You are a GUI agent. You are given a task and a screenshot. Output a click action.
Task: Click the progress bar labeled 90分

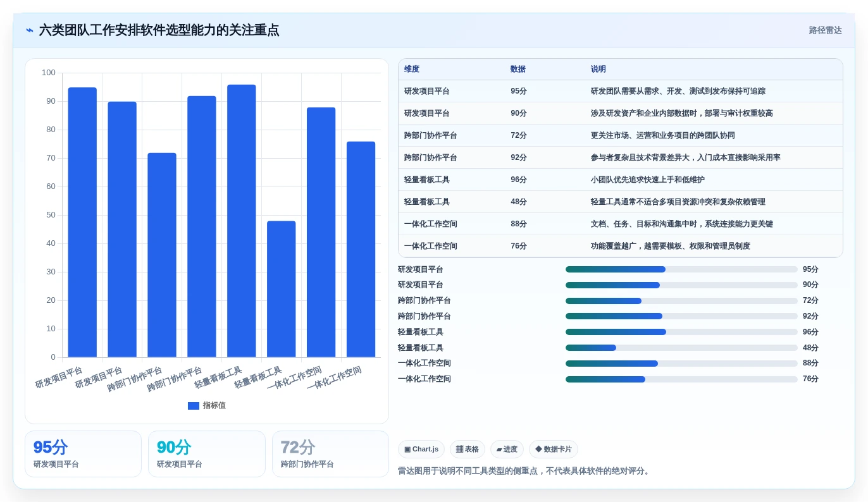pyautogui.click(x=681, y=285)
